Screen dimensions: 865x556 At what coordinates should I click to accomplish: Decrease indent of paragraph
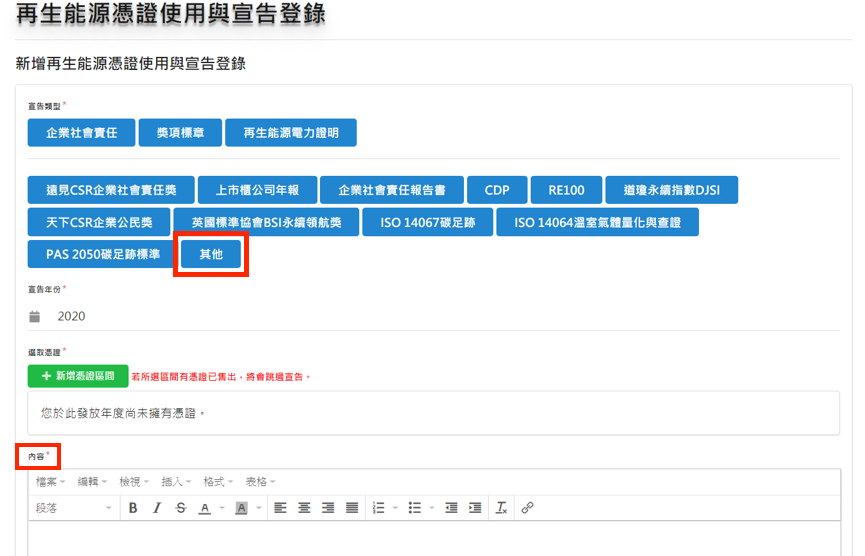[451, 508]
